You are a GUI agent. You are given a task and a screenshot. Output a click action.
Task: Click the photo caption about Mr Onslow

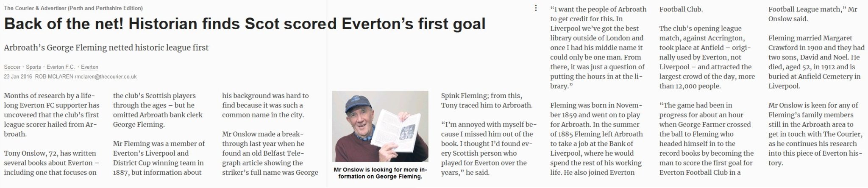[x=380, y=173]
